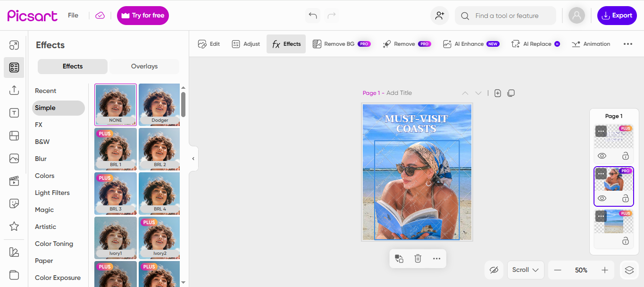Click the Picsart logo
Screen dimensions: 644x287
coord(33,16)
